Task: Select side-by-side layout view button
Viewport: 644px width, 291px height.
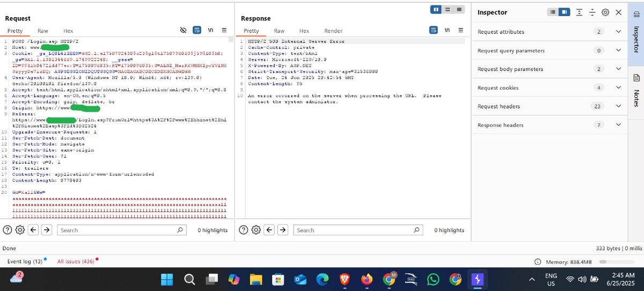Action: point(437,9)
